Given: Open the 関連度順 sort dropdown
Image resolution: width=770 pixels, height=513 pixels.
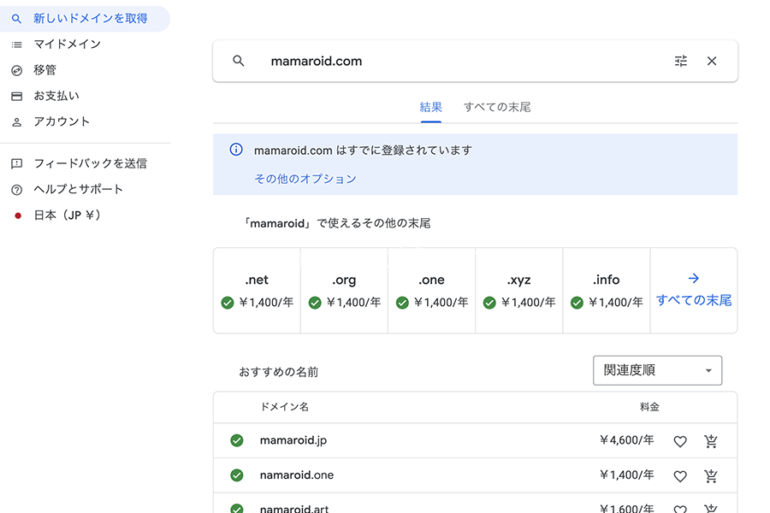Looking at the screenshot, I should pyautogui.click(x=657, y=370).
